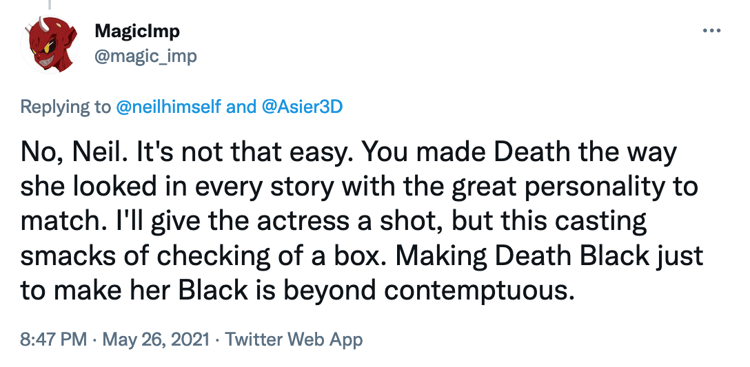Screen dimensions: 750x367
Task: Open the tweet's three-dot more options menu
Action: pos(711,31)
